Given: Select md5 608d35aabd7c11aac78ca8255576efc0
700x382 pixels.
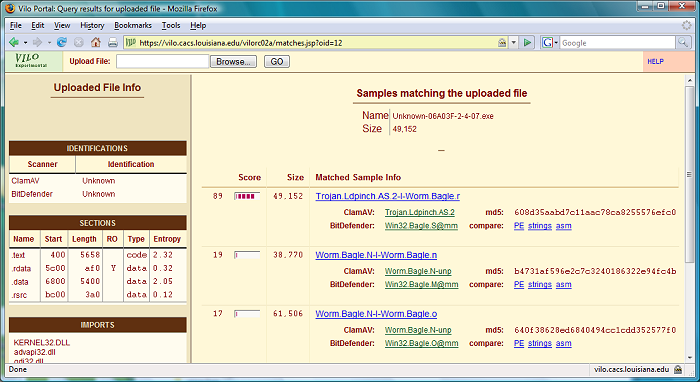Looking at the screenshot, I should pos(595,212).
